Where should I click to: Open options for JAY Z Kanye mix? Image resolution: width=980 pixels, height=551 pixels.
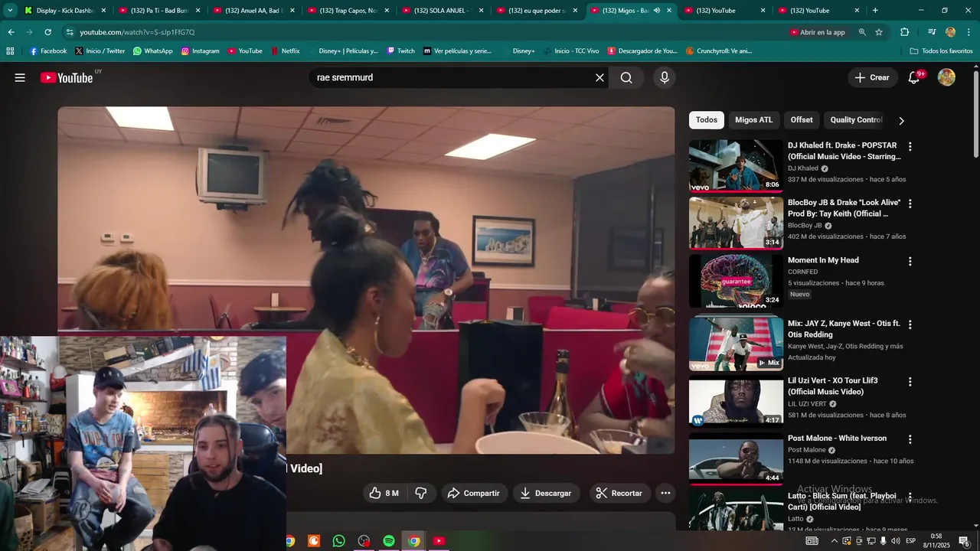point(910,324)
